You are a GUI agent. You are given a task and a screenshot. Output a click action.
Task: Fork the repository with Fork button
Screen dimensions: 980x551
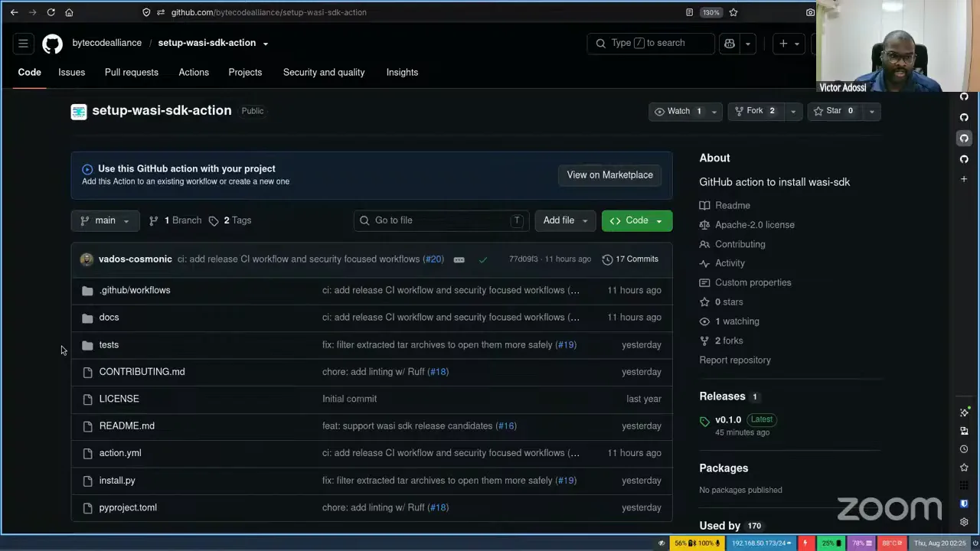click(x=755, y=111)
